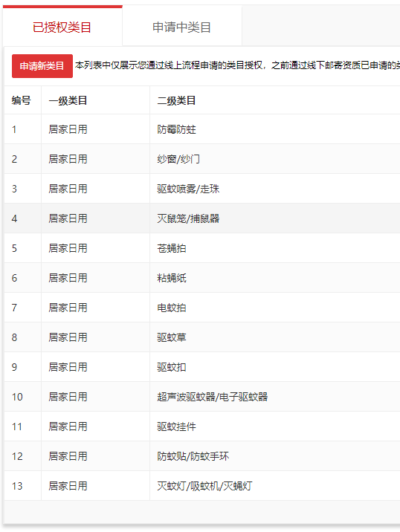Click the 编号 column header
The image size is (400, 532).
click(x=21, y=100)
